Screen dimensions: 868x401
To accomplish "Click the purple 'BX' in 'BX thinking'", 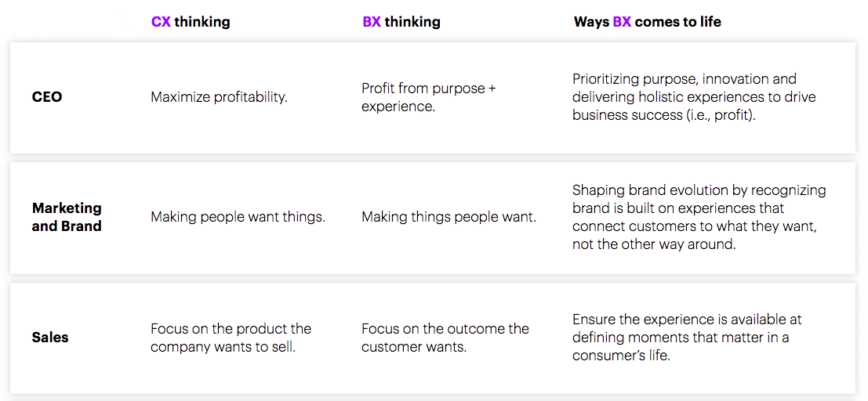I will pos(372,22).
